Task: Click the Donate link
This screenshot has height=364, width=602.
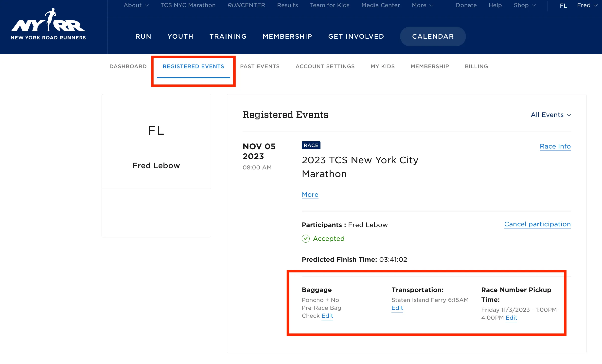Action: click(466, 5)
